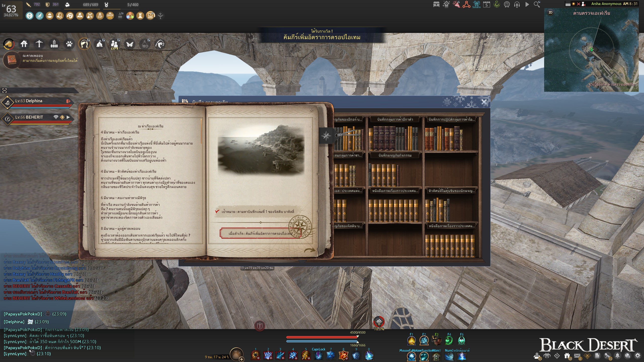Expand BEHERIT party member arrow
This screenshot has height=362, width=644.
coord(68,117)
